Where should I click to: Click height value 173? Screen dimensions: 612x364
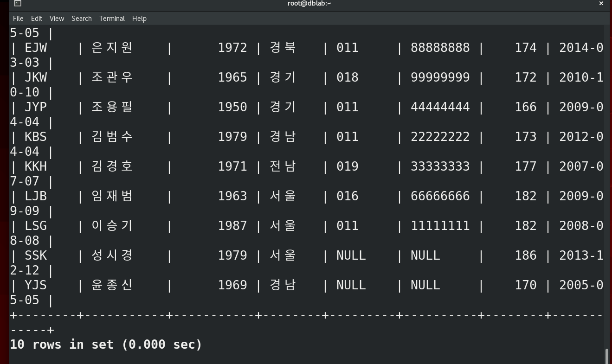pyautogui.click(x=526, y=137)
